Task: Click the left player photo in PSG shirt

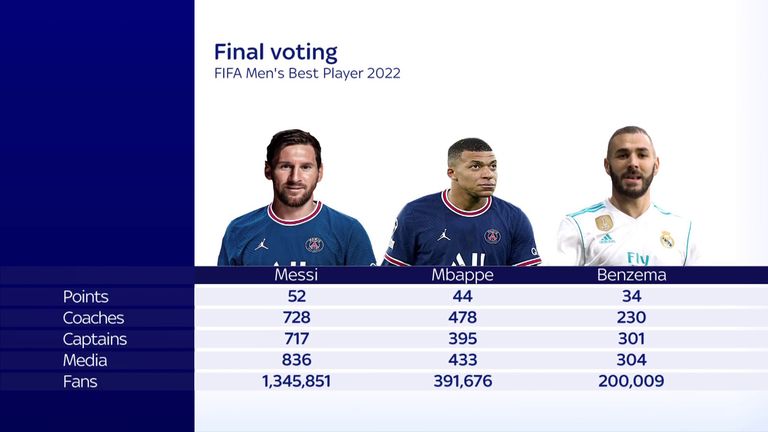Action: 296,198
